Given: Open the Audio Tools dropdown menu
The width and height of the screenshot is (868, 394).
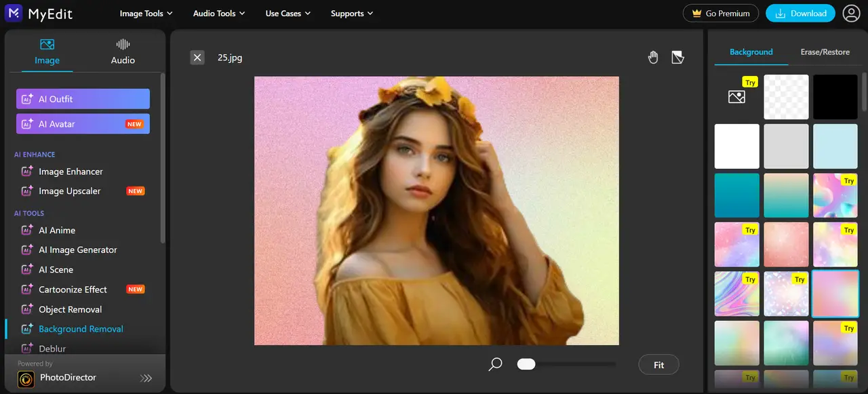Looking at the screenshot, I should 218,14.
